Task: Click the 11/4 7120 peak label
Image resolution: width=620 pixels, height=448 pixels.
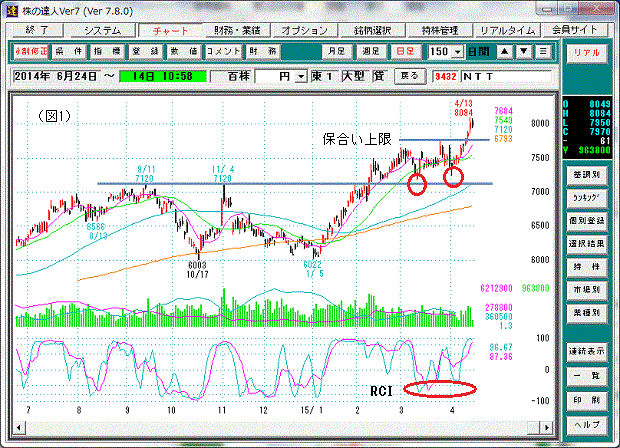Action: [223, 174]
